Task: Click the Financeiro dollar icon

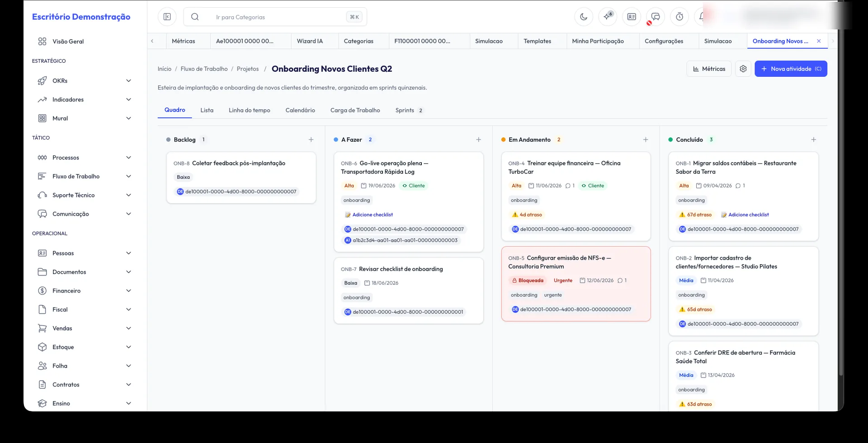Action: tap(42, 291)
